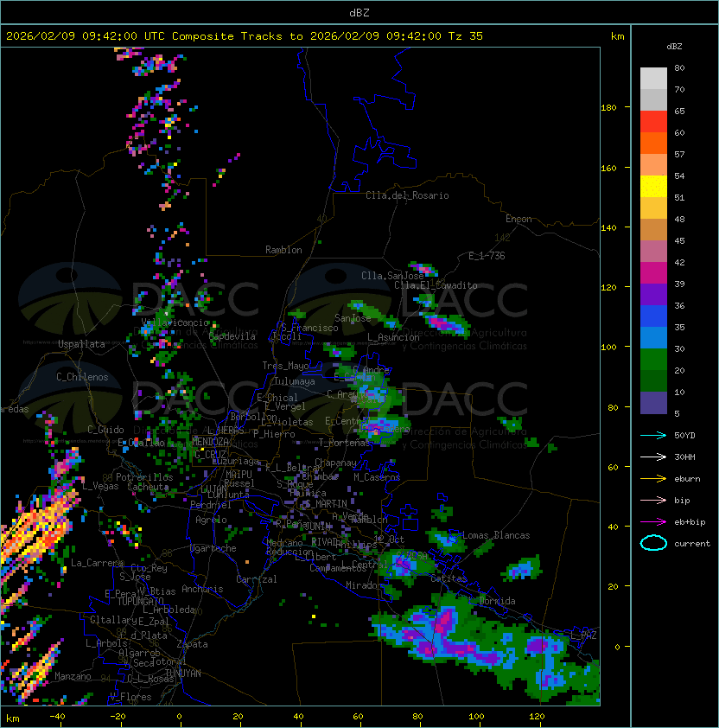Pick the light blue 35 dBZ swatch
Screen dimensions: 719x728
(x=653, y=337)
